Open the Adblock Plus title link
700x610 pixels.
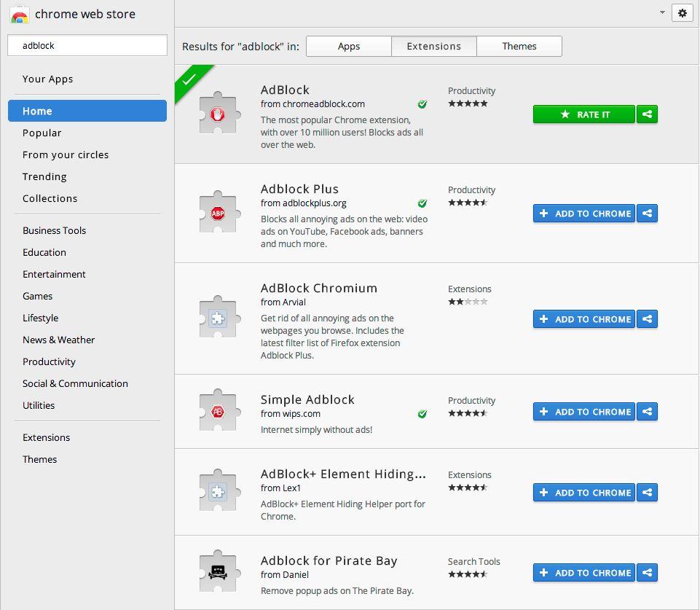pyautogui.click(x=299, y=189)
